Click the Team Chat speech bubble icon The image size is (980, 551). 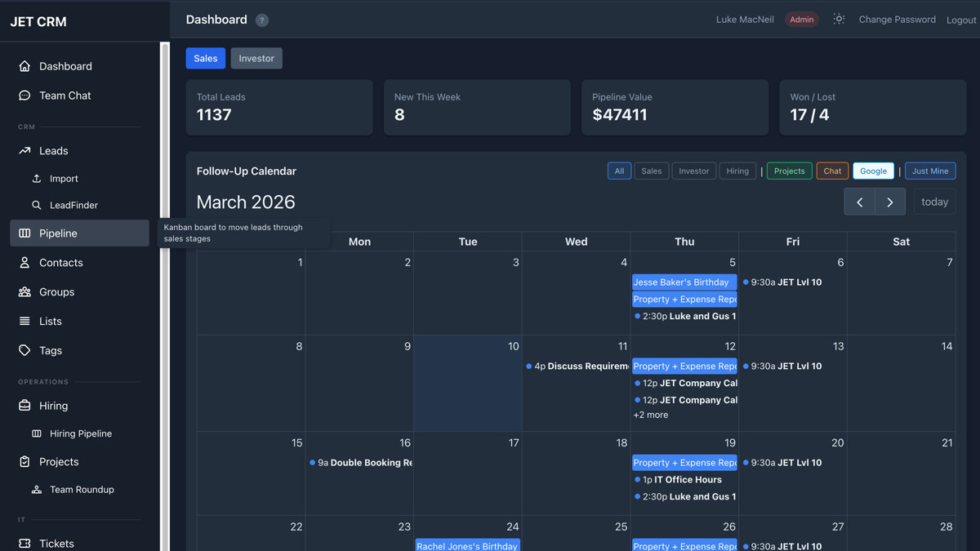pyautogui.click(x=24, y=96)
